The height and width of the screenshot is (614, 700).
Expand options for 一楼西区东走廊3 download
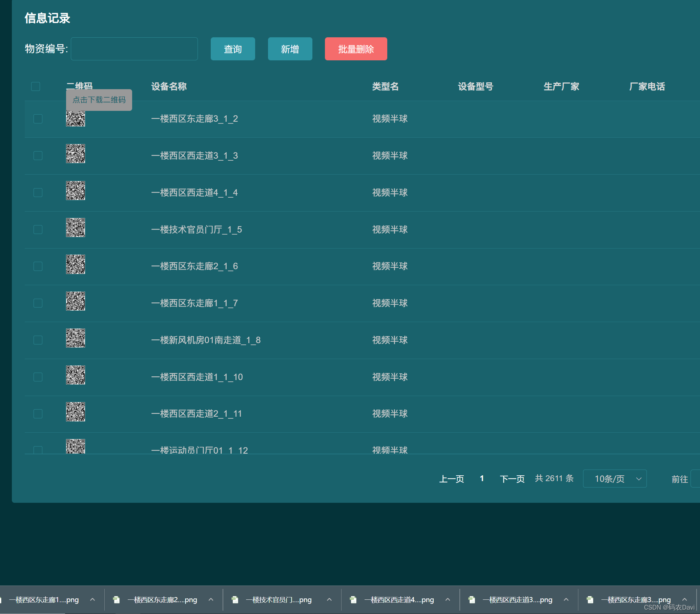click(684, 600)
